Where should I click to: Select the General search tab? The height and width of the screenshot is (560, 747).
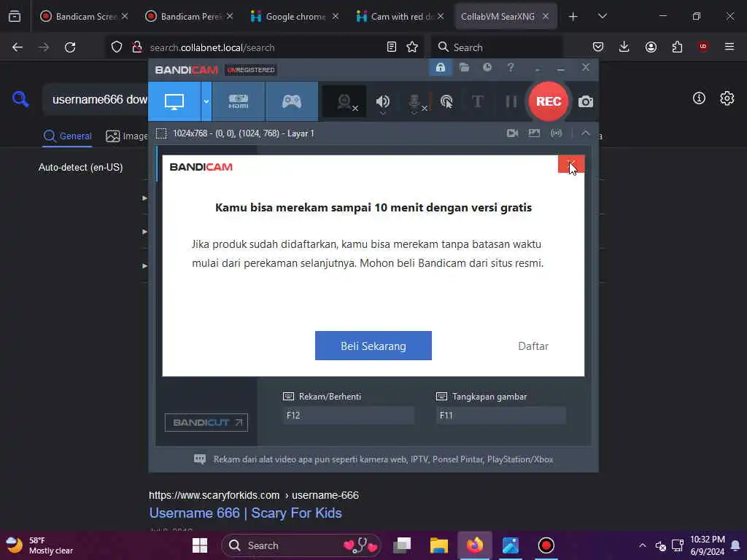pyautogui.click(x=67, y=136)
